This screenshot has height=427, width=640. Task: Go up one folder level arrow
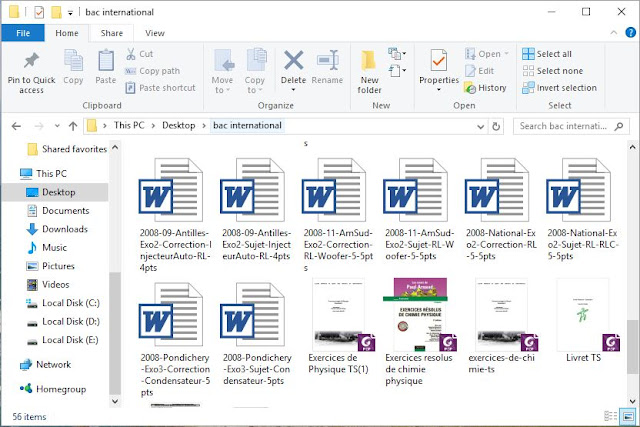pyautogui.click(x=73, y=126)
